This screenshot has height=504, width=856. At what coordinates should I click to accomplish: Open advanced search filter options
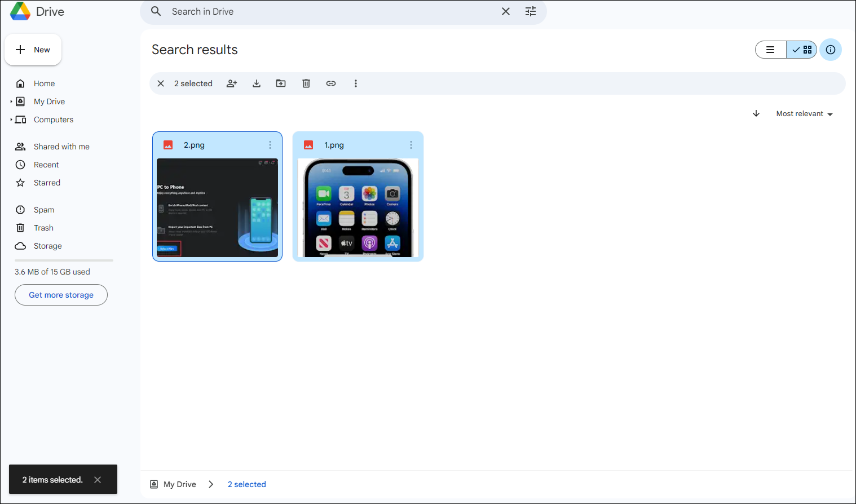531,11
